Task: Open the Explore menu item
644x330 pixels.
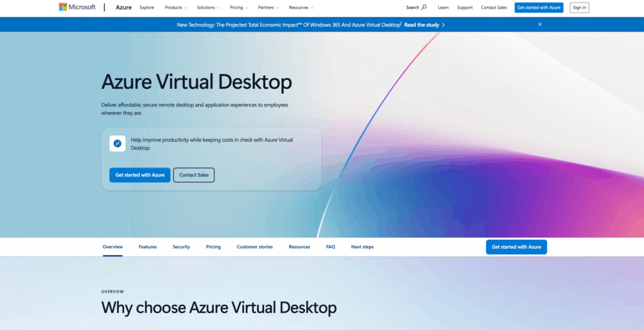Action: (x=147, y=8)
